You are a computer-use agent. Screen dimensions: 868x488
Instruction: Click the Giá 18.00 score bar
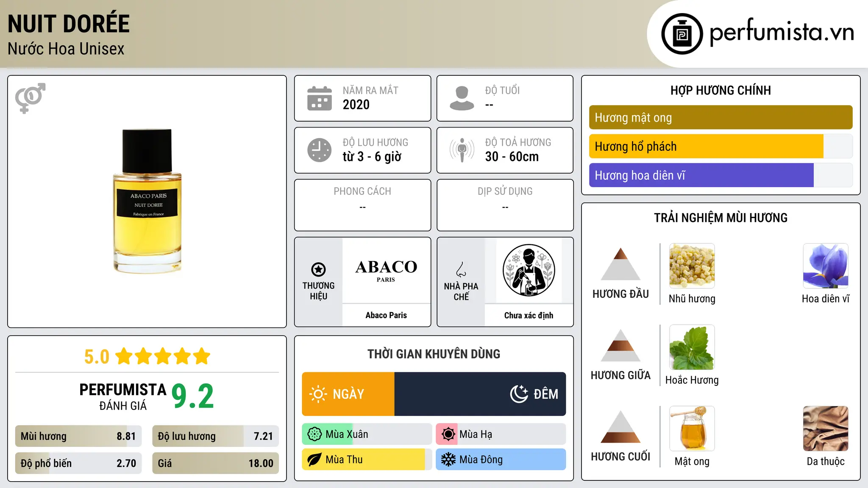tap(215, 463)
